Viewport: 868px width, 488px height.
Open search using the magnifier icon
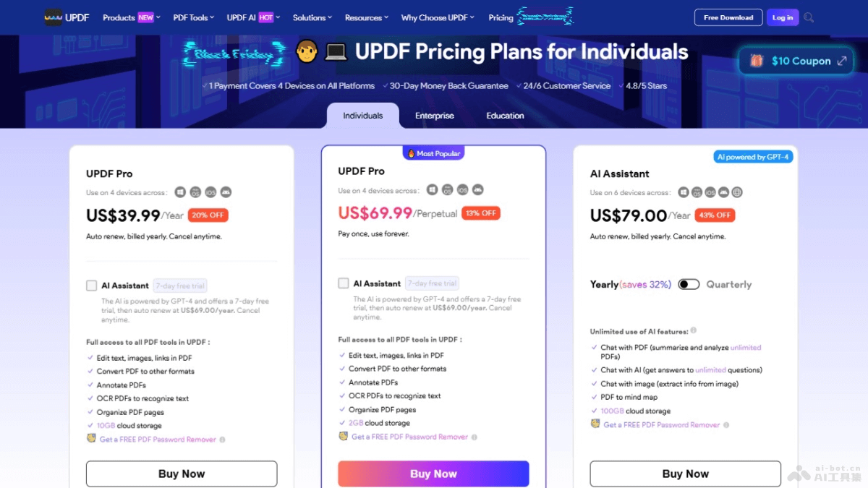809,17
